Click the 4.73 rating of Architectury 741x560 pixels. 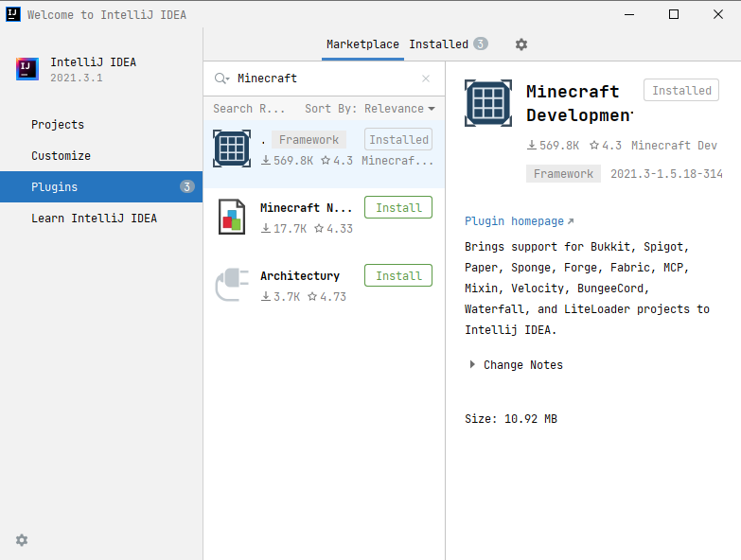coord(327,296)
